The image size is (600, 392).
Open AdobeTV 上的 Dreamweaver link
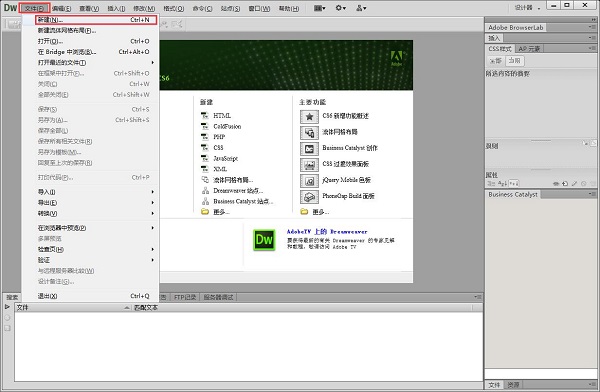(327, 232)
